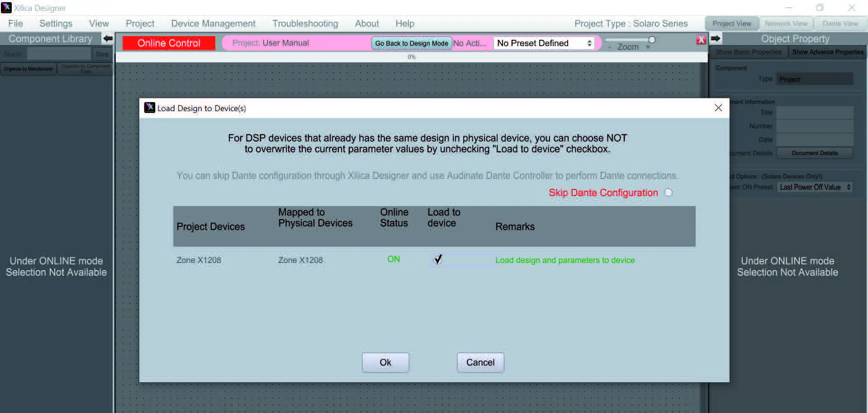The image size is (868, 413).
Task: Open the Settings menu
Action: coord(56,23)
